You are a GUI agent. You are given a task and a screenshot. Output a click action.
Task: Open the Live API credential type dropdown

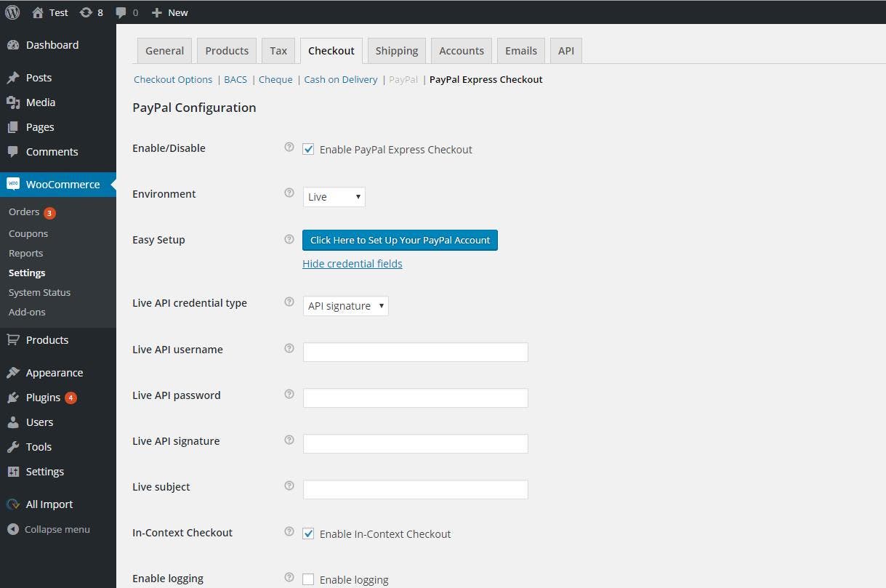pyautogui.click(x=345, y=305)
